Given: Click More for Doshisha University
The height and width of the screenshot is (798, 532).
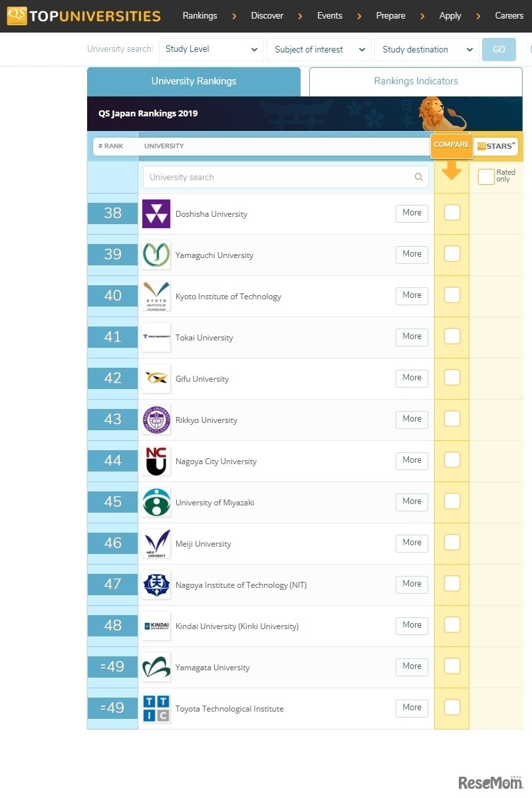Looking at the screenshot, I should (x=412, y=213).
